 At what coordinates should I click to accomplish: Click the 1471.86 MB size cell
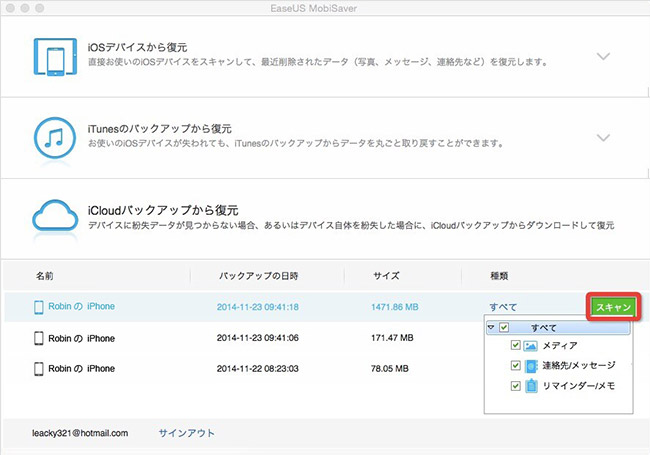click(x=395, y=307)
